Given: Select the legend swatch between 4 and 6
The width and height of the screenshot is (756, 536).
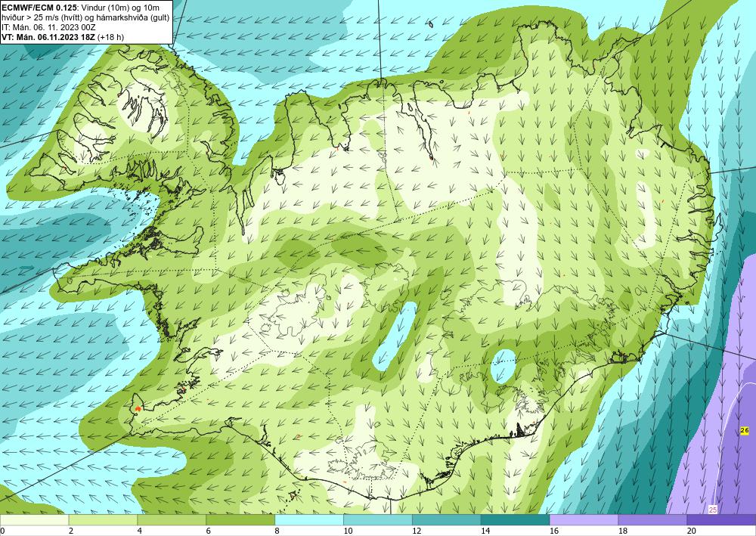Looking at the screenshot, I should click(172, 519).
